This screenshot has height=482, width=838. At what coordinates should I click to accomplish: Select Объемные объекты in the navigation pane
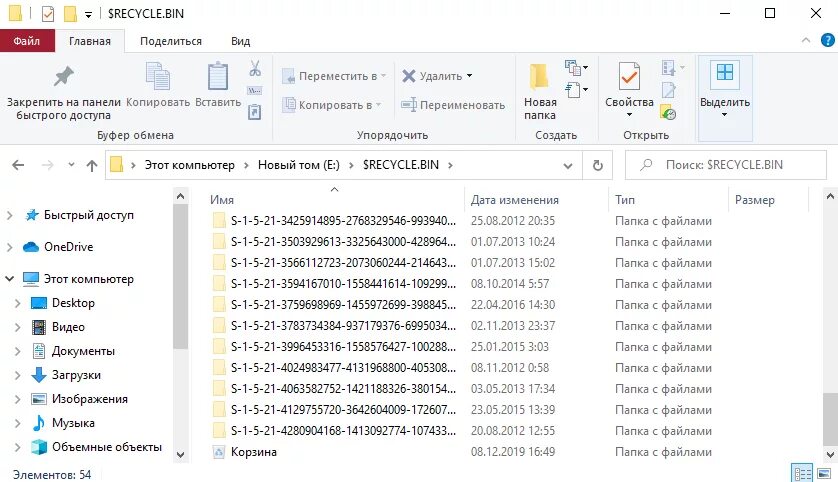pos(106,447)
